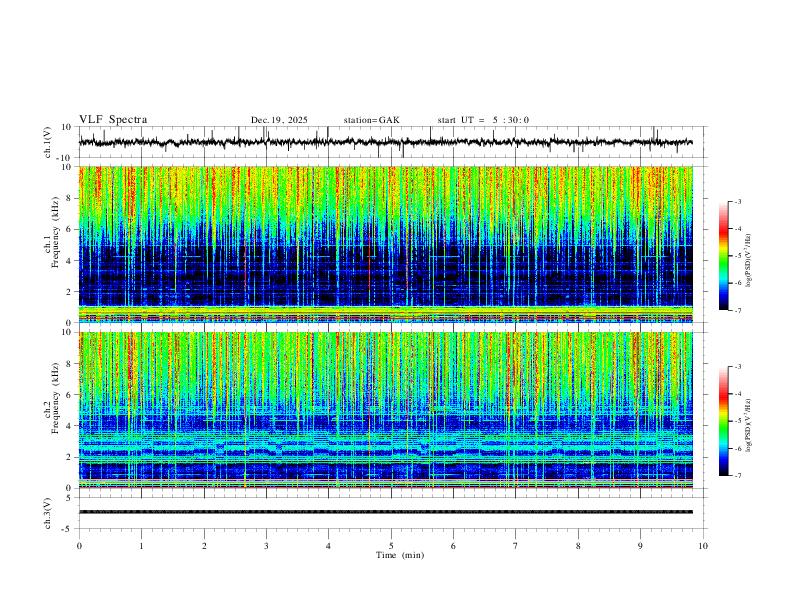Click the 'Time (min)' axis label

click(x=400, y=555)
